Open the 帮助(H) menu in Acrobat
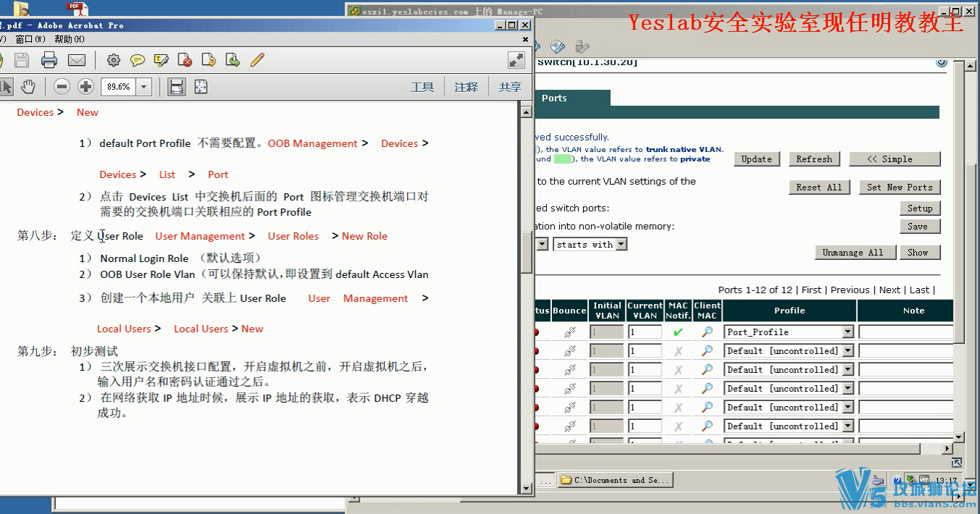This screenshot has width=980, height=514. (70, 39)
